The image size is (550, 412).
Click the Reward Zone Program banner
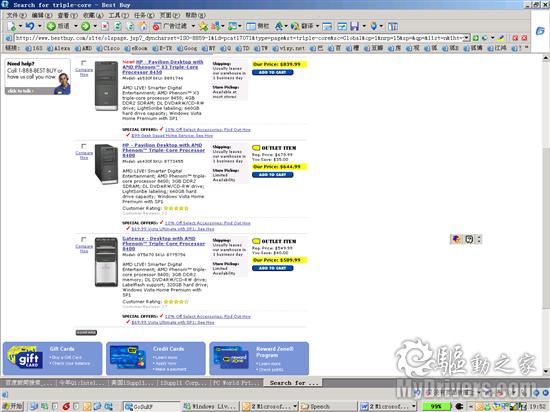(x=259, y=358)
